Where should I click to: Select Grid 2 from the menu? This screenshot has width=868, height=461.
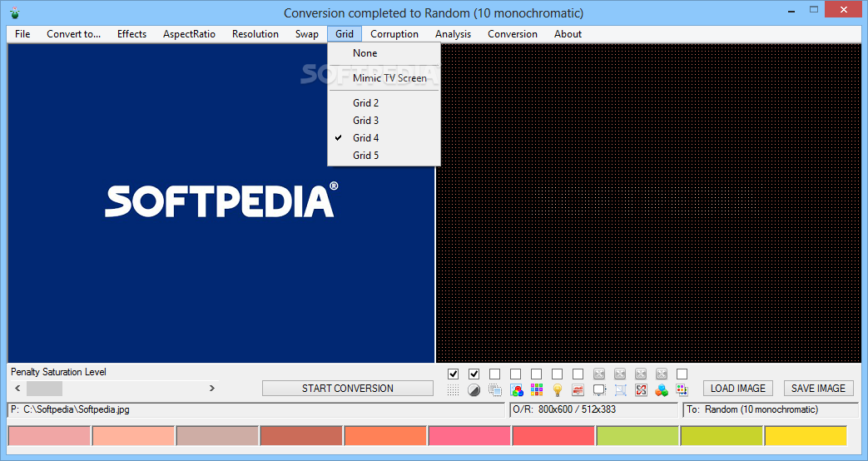384,103
